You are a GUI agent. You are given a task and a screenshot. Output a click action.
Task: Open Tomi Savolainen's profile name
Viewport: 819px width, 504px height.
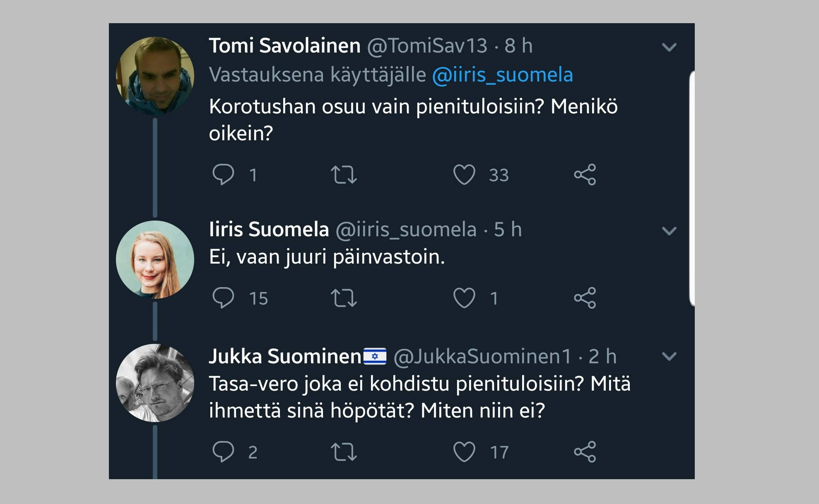click(284, 46)
